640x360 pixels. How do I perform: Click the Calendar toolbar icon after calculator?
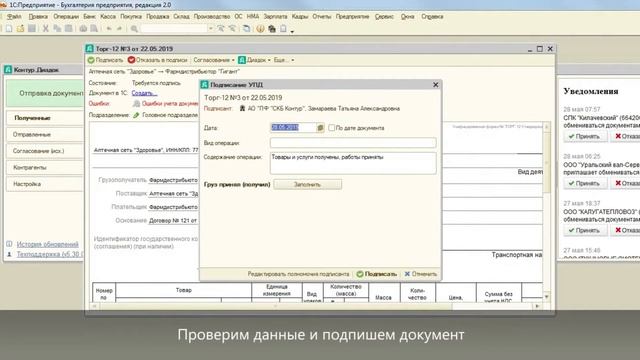[x=283, y=29]
